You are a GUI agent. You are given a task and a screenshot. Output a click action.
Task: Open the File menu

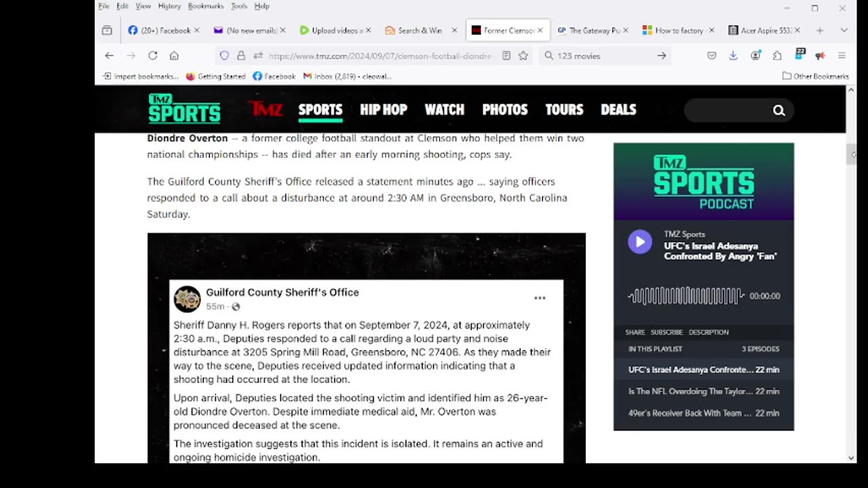tap(104, 6)
